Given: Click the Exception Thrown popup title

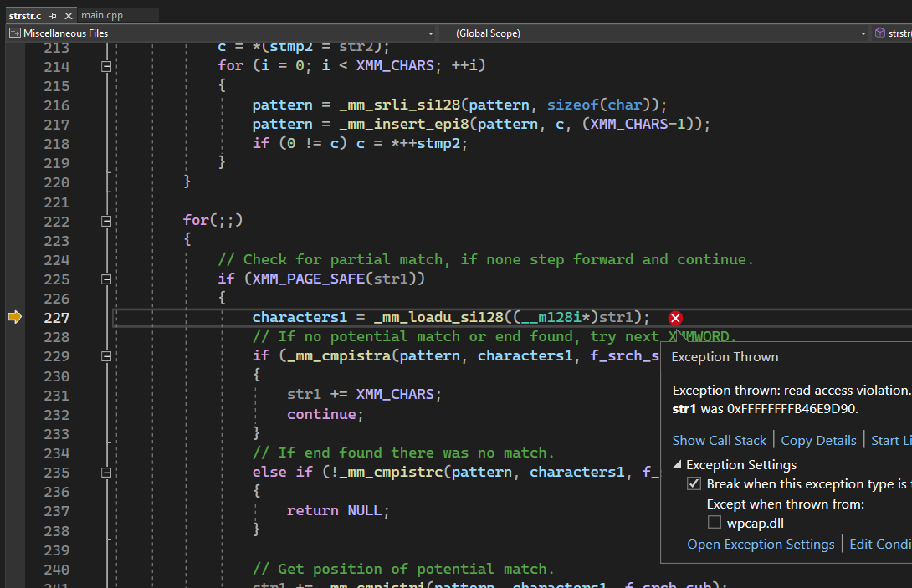Looking at the screenshot, I should (x=725, y=356).
